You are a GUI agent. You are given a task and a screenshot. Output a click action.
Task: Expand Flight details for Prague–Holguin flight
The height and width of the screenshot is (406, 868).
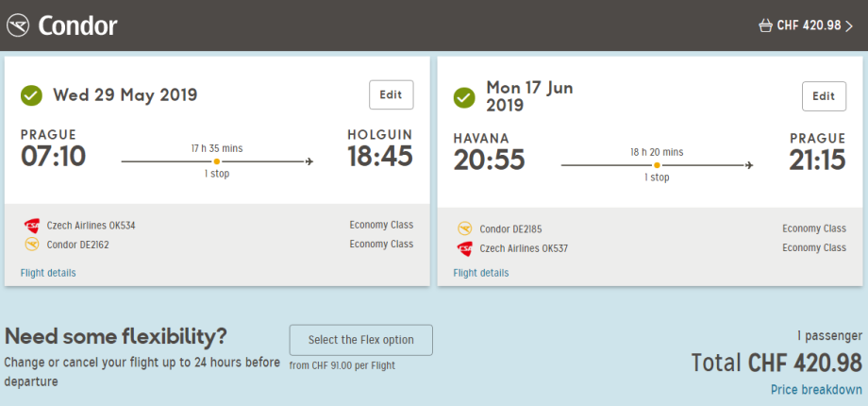pyautogui.click(x=48, y=273)
